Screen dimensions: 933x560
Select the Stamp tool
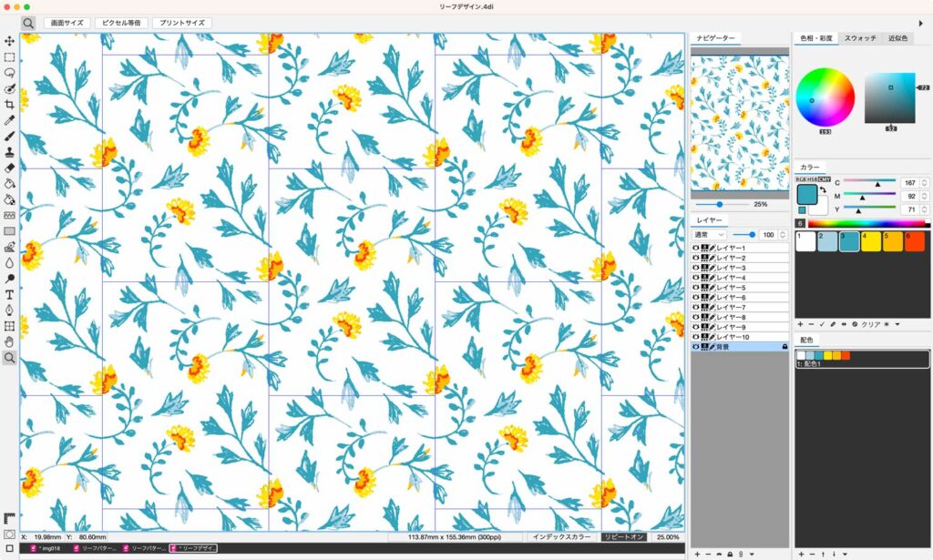point(9,152)
